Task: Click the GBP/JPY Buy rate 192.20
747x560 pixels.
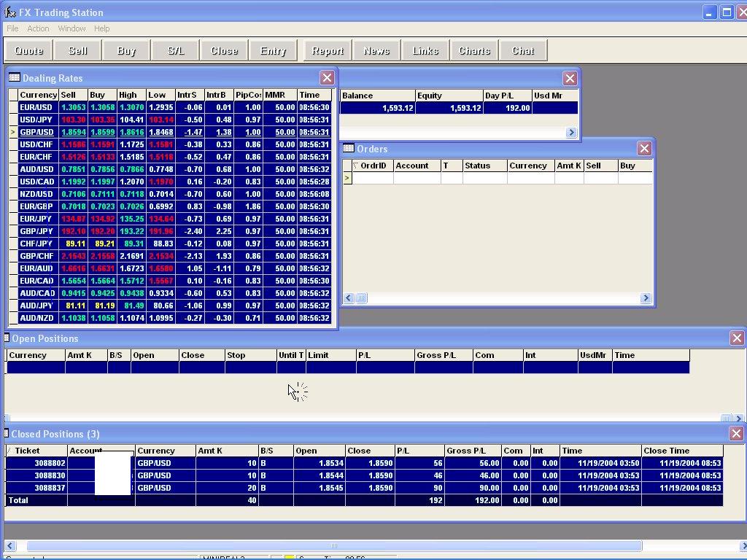Action: click(x=102, y=231)
